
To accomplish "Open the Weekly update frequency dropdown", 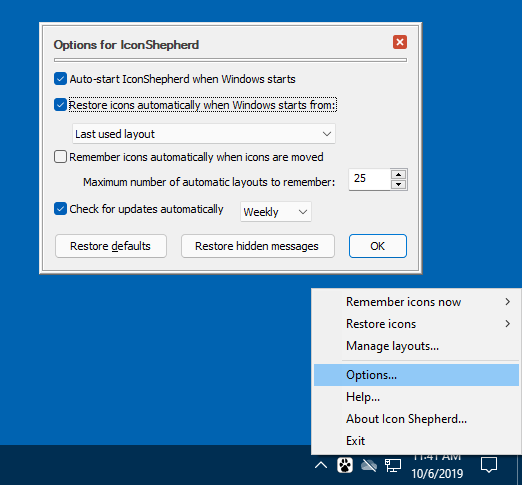I will (x=276, y=212).
